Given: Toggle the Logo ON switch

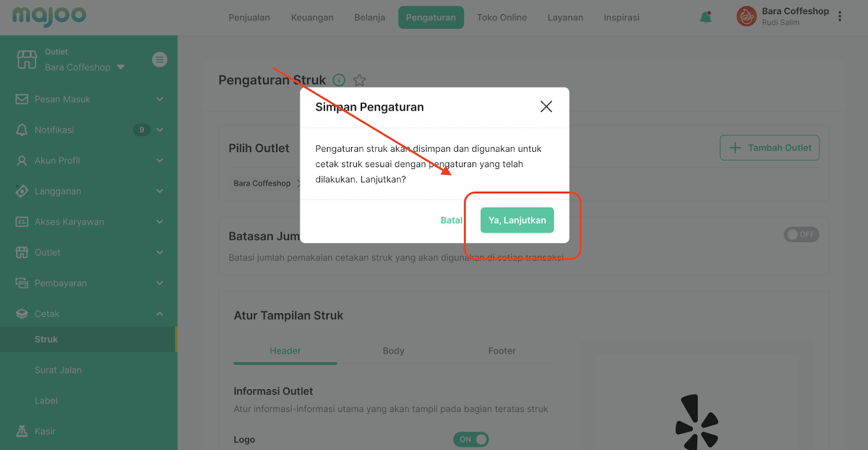Looking at the screenshot, I should point(471,439).
